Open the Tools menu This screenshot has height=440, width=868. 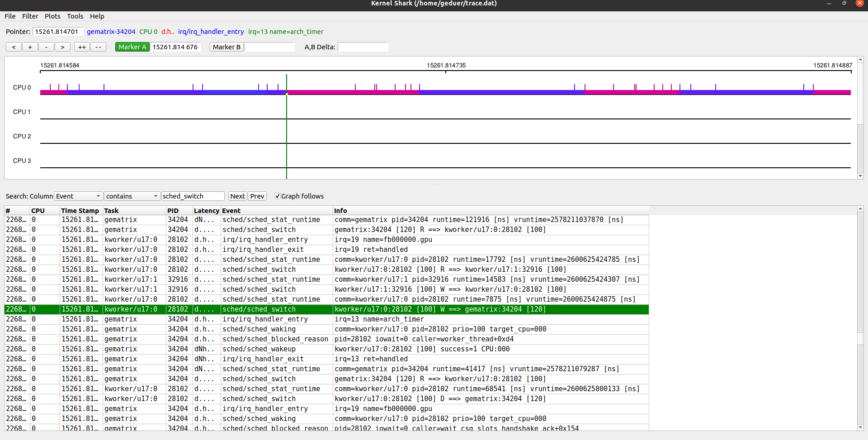(75, 16)
